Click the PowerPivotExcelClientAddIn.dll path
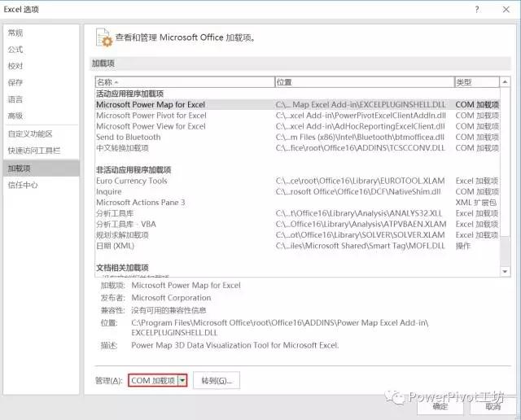The image size is (521, 420). point(361,116)
